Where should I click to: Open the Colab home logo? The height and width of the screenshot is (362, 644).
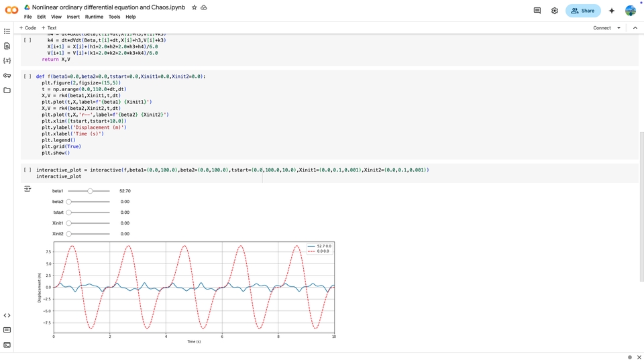[11, 10]
